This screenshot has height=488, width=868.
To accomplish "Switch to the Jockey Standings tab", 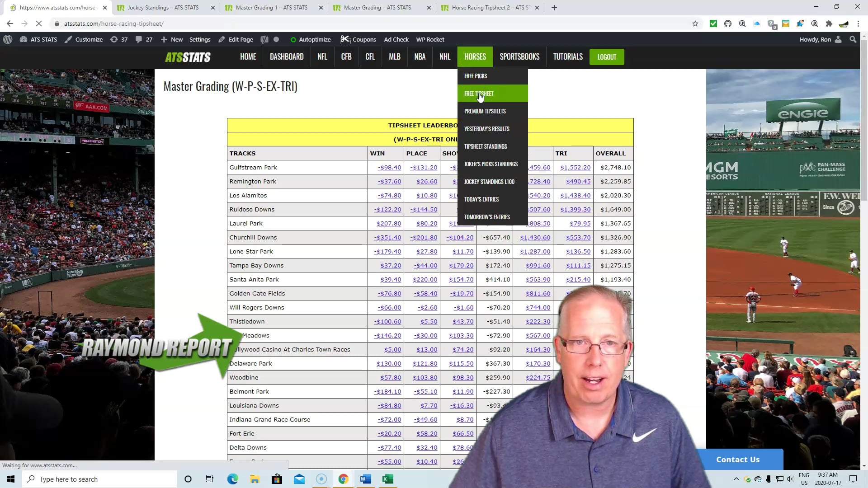I will click(163, 8).
